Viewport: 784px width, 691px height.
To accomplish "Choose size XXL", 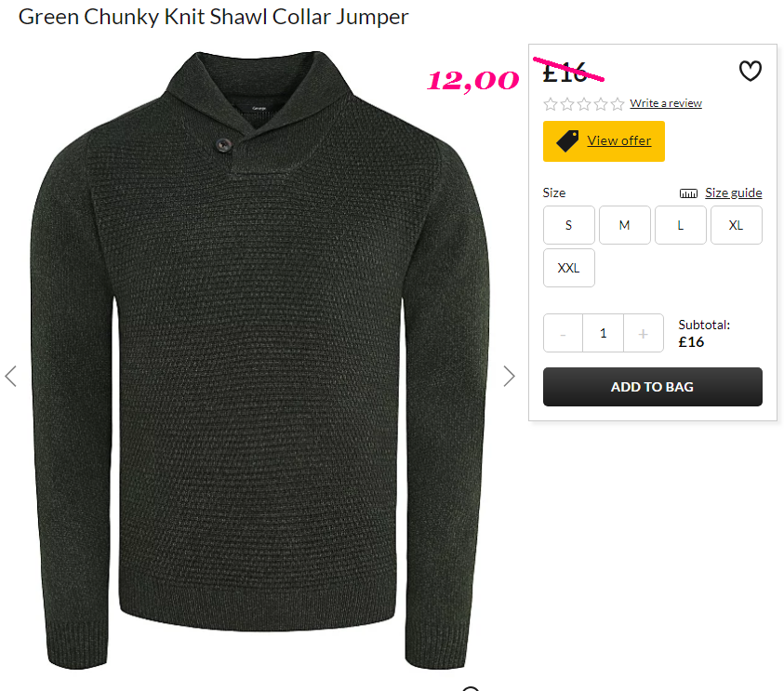I will pos(568,268).
